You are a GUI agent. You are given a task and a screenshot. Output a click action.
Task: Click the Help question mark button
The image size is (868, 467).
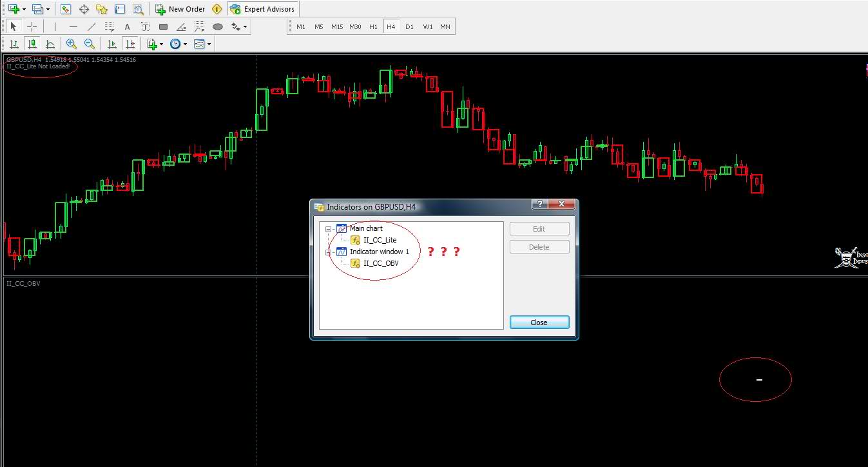coord(540,204)
